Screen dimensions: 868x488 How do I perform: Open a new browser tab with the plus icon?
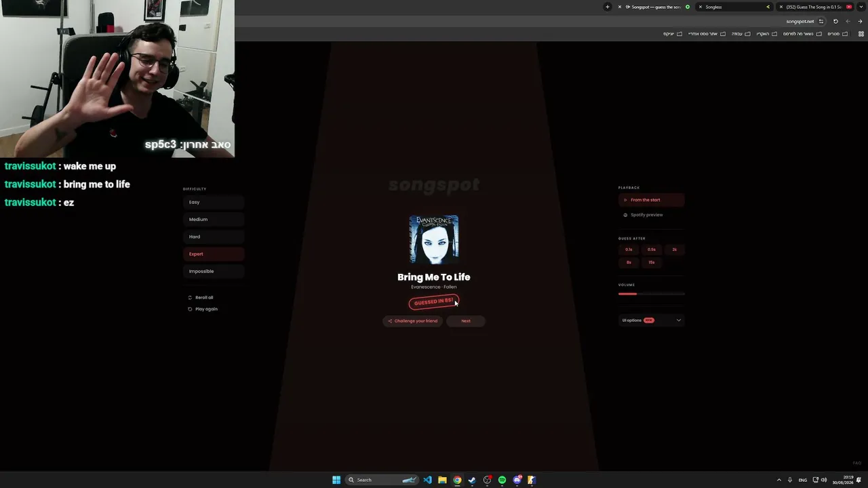coord(608,7)
